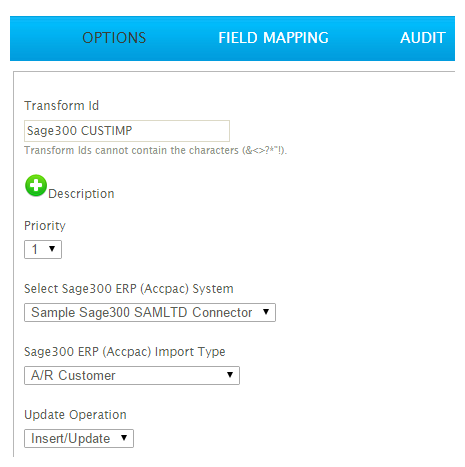The width and height of the screenshot is (465, 467).
Task: Click the arrow beside Insert/Update
Action: pos(124,438)
